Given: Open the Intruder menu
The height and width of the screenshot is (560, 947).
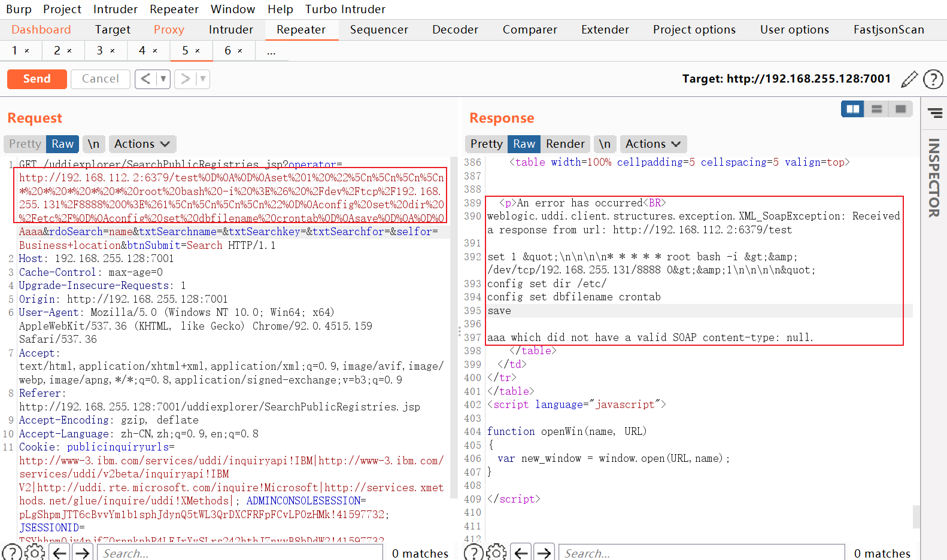Looking at the screenshot, I should pos(115,9).
